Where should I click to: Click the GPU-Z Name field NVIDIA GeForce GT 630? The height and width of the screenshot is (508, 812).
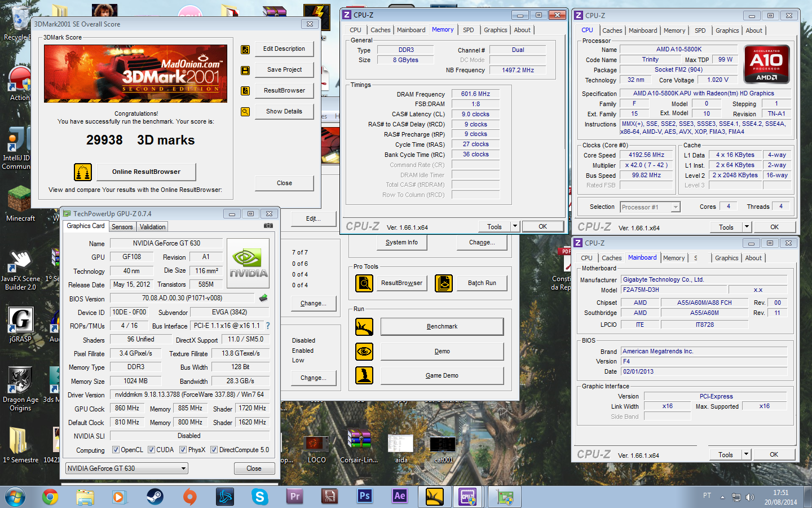point(166,243)
